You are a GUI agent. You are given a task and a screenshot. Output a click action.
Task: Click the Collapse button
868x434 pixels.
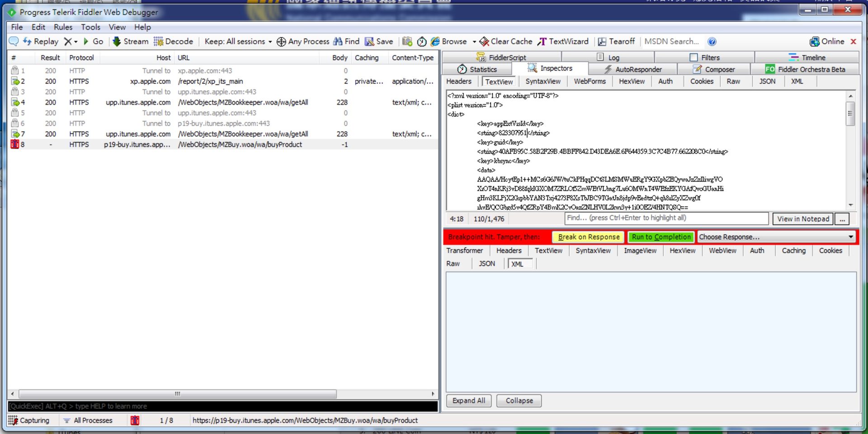tap(519, 401)
